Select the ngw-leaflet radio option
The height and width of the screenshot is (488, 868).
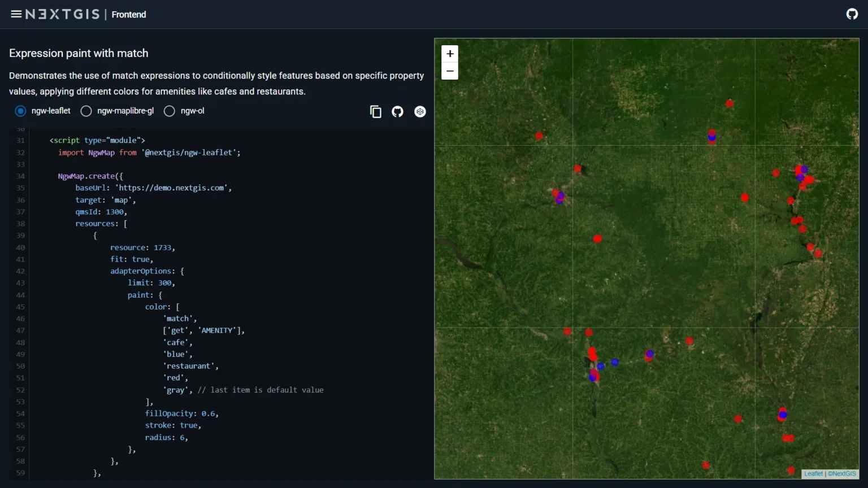[x=20, y=111]
